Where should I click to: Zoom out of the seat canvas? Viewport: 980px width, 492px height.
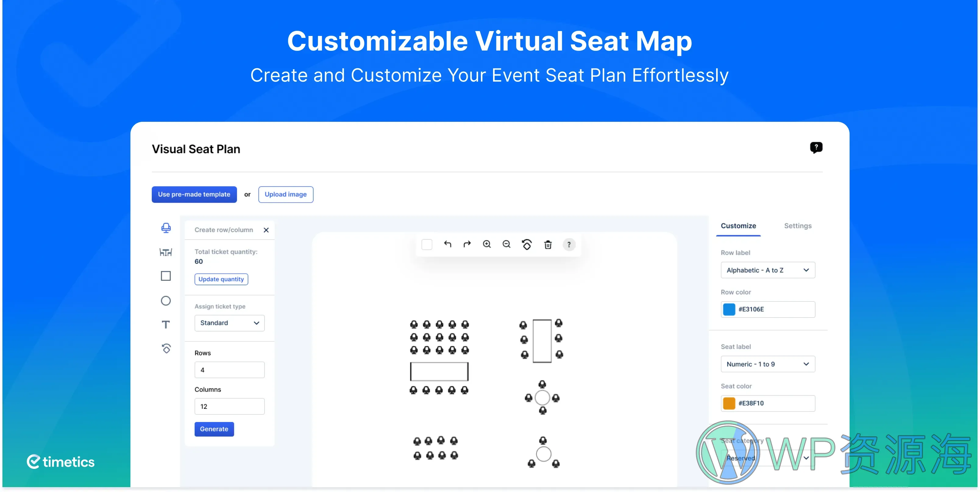506,244
